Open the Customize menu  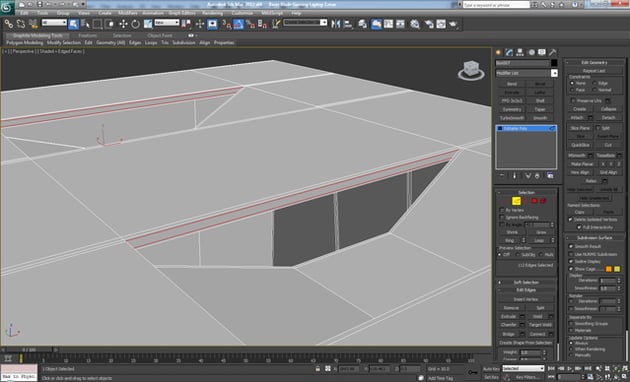[x=242, y=13]
